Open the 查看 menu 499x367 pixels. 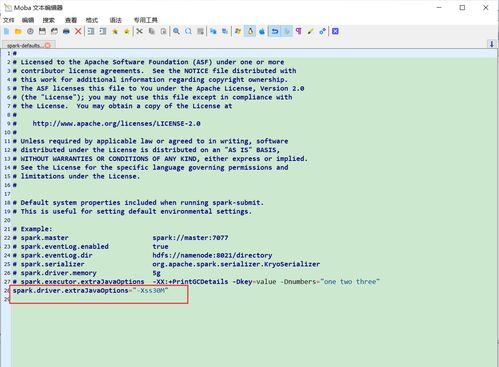click(x=71, y=20)
